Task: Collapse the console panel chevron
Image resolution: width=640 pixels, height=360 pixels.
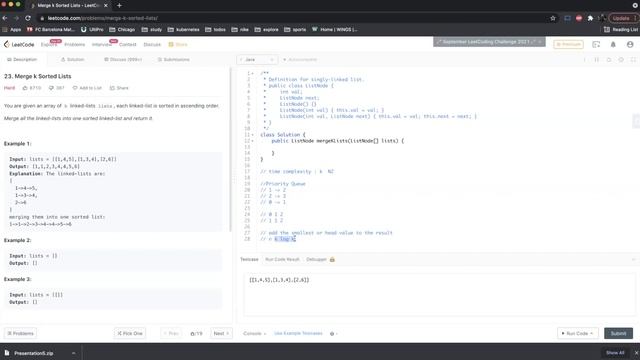Action: click(x=633, y=260)
